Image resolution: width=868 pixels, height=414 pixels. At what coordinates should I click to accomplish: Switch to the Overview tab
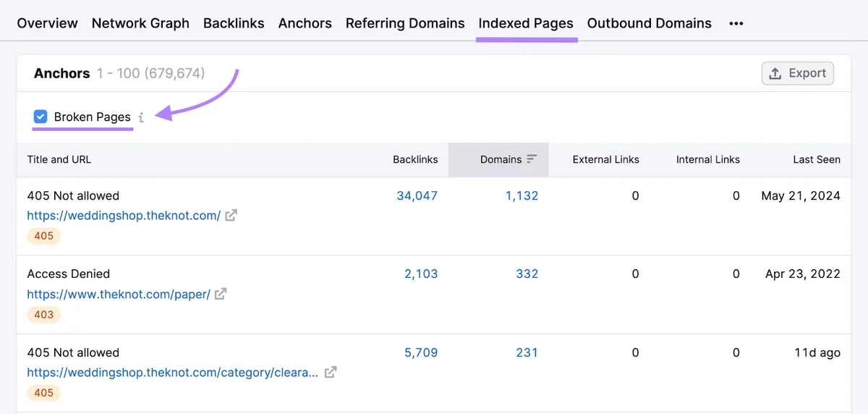point(47,23)
